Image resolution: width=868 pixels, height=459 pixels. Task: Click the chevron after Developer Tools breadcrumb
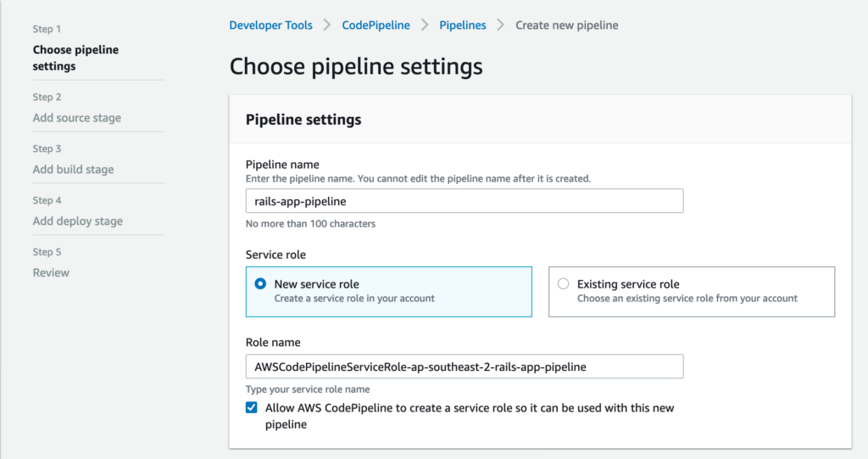coord(327,25)
